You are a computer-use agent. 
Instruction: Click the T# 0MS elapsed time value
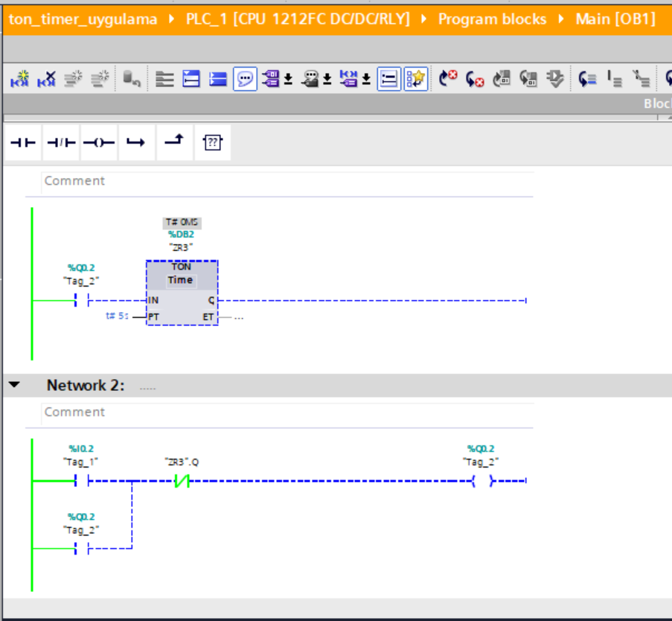click(x=182, y=222)
